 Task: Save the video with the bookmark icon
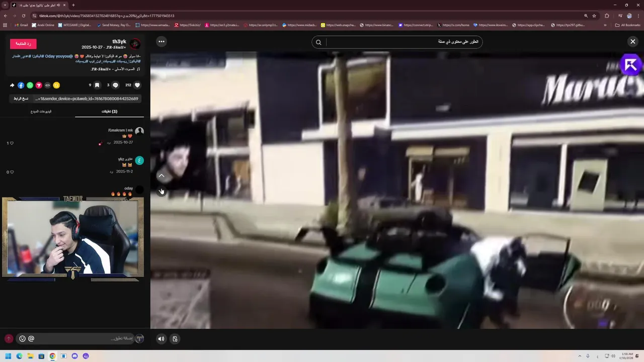97,85
